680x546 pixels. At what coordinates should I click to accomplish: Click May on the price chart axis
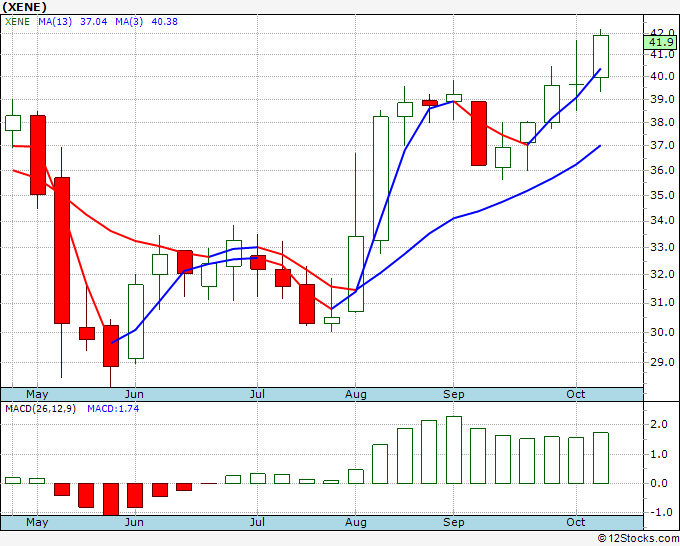point(37,394)
